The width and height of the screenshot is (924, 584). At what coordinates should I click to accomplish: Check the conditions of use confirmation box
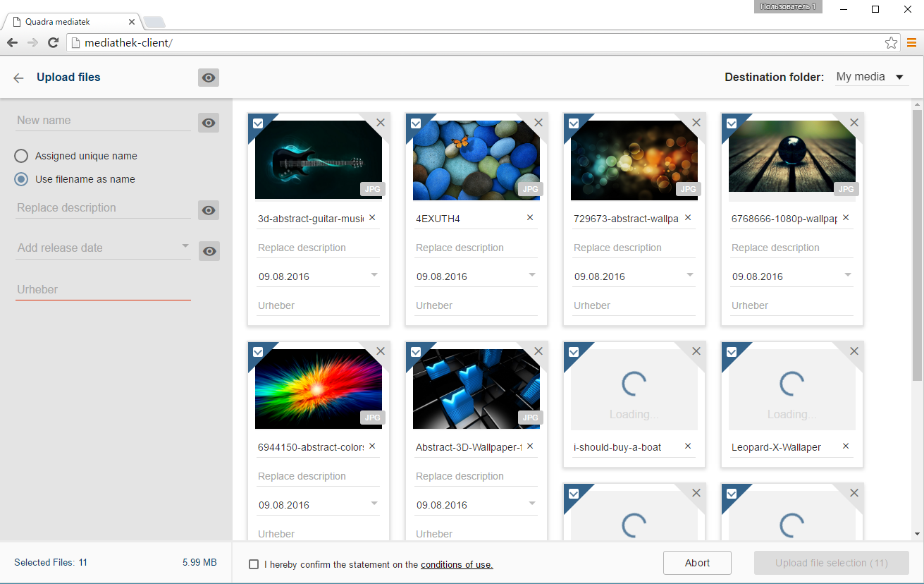pyautogui.click(x=254, y=564)
